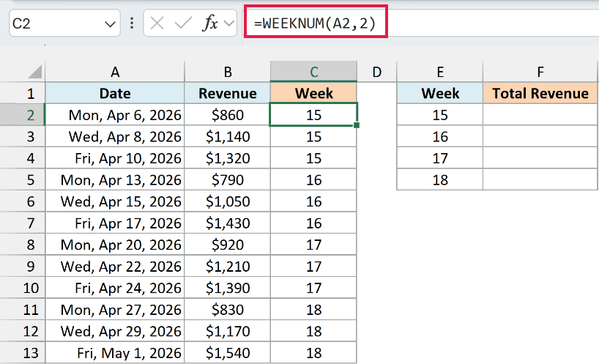
Task: Expand the Name Box dropdown arrow
Action: (110, 24)
